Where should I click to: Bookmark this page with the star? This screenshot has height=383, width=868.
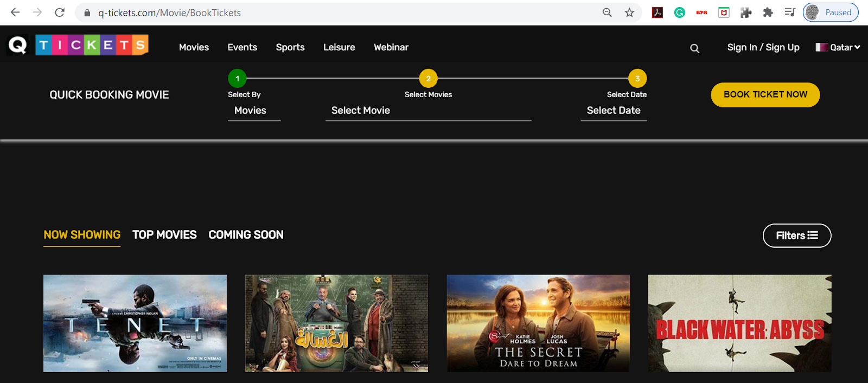point(629,12)
